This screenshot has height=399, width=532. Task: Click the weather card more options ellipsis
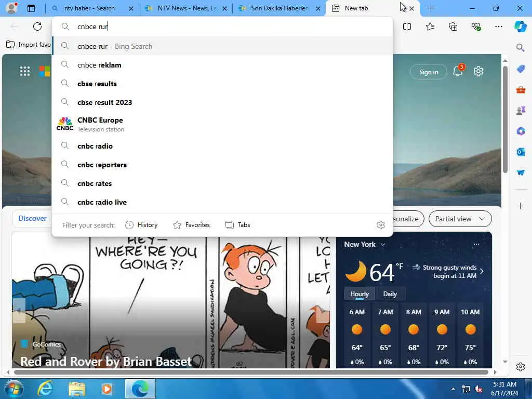point(476,244)
